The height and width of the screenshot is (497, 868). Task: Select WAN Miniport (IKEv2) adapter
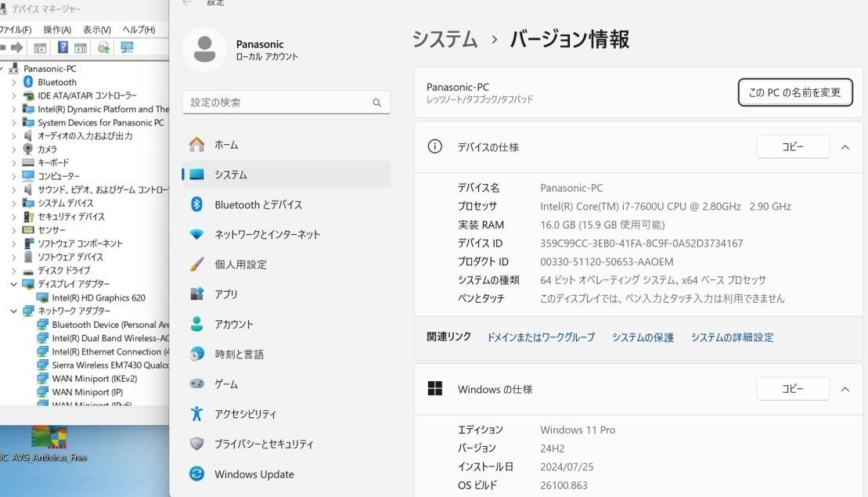pos(94,379)
